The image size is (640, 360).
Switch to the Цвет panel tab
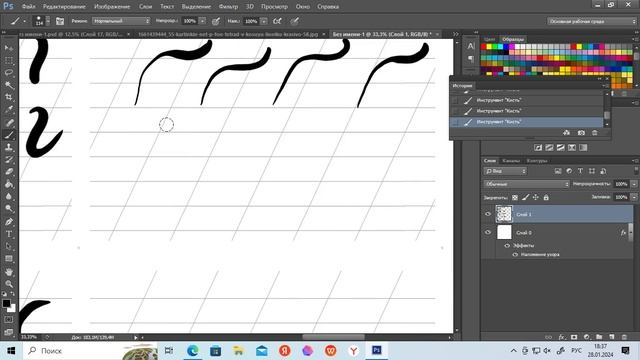click(x=489, y=39)
